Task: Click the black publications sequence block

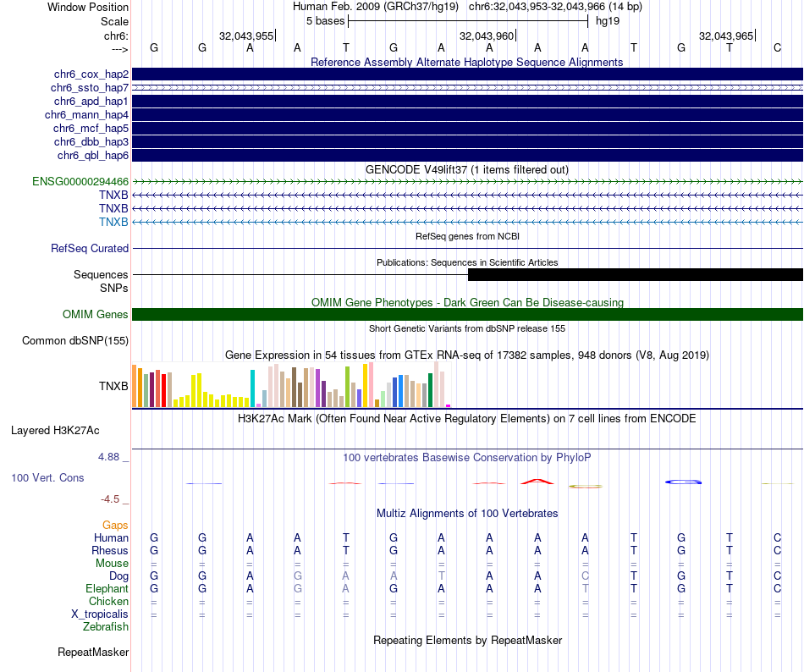Action: [636, 275]
